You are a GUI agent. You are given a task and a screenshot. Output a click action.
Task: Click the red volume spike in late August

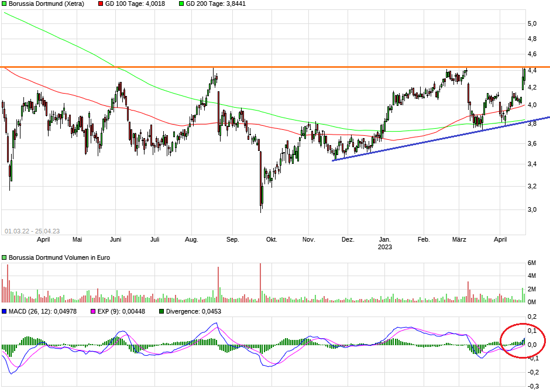coord(218,284)
